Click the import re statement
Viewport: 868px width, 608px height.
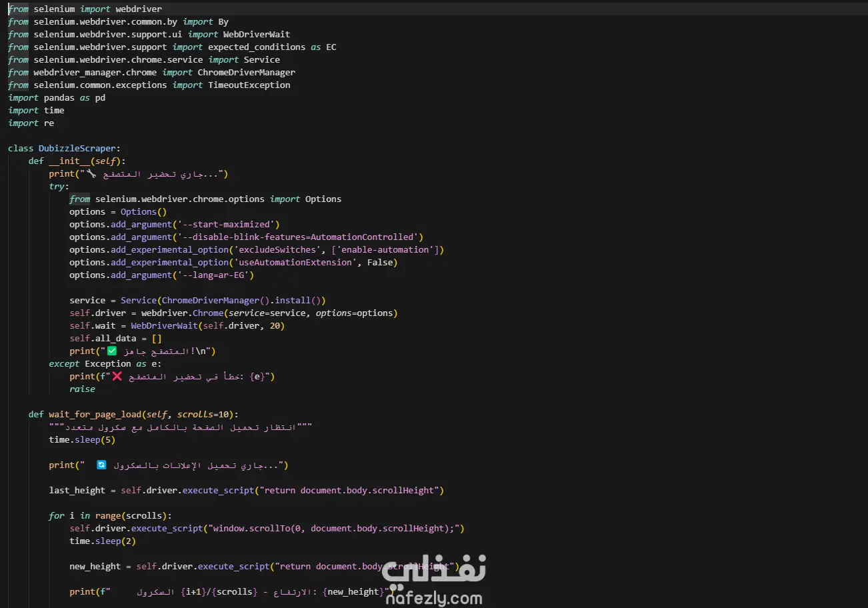coord(32,123)
